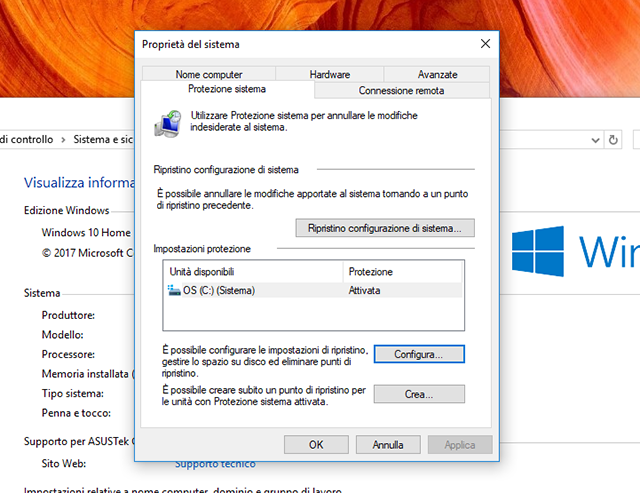The width and height of the screenshot is (640, 493).
Task: Click Crea... to create restore point
Action: pos(419,394)
